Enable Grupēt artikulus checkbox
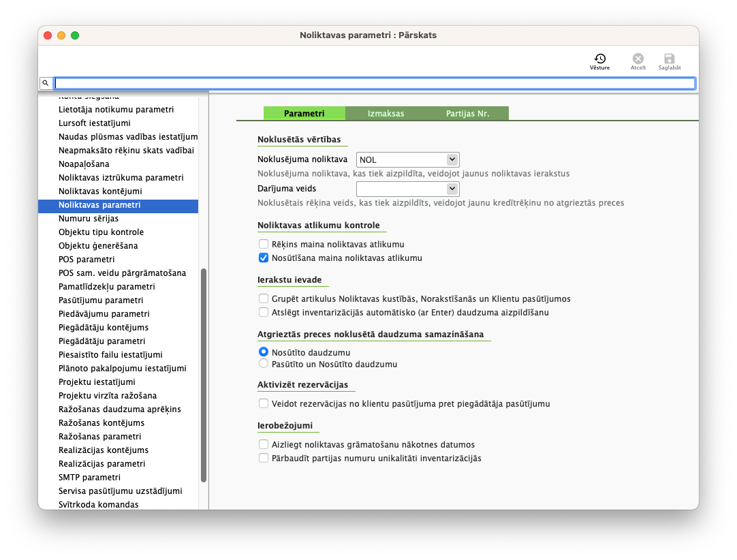The width and height of the screenshot is (737, 560). 264,298
